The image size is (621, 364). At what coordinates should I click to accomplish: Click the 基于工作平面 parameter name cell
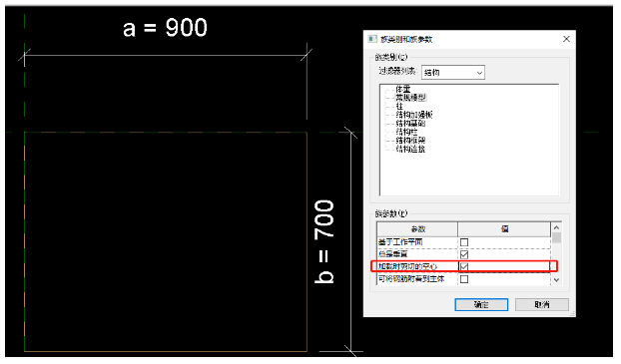tap(417, 242)
